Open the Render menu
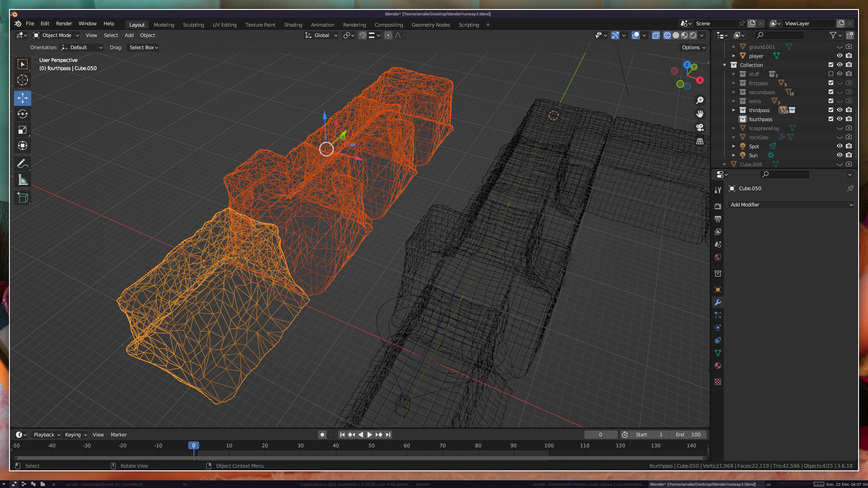The width and height of the screenshot is (868, 488). tap(64, 23)
